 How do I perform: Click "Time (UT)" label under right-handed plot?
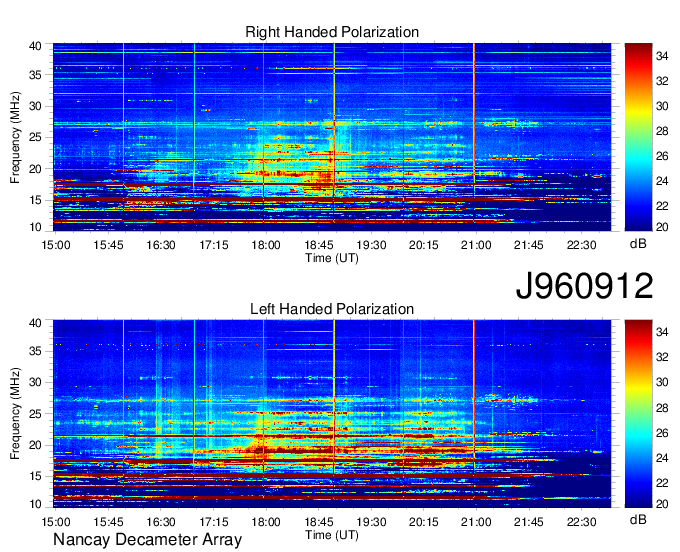332,258
